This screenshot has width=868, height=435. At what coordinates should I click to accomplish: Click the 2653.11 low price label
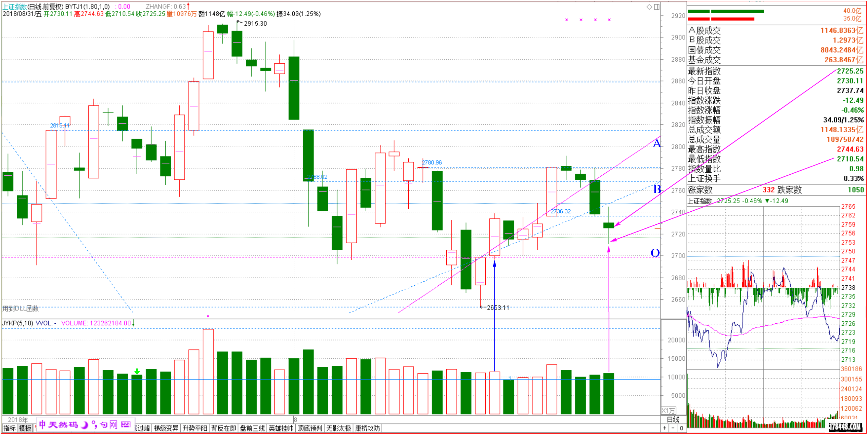coord(498,308)
